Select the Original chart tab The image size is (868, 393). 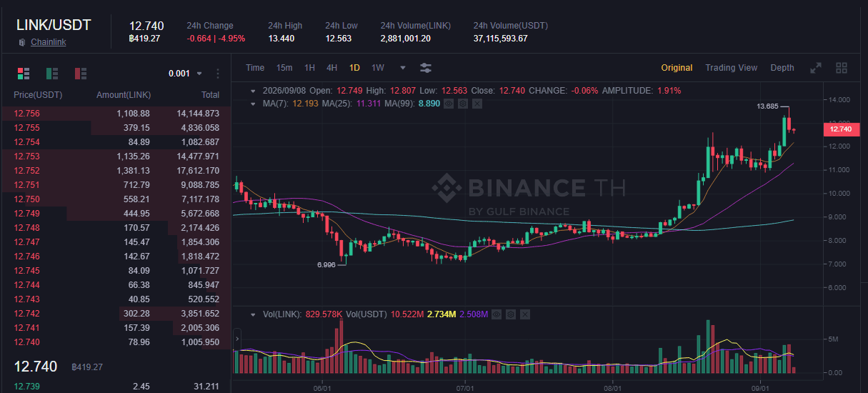coord(677,68)
